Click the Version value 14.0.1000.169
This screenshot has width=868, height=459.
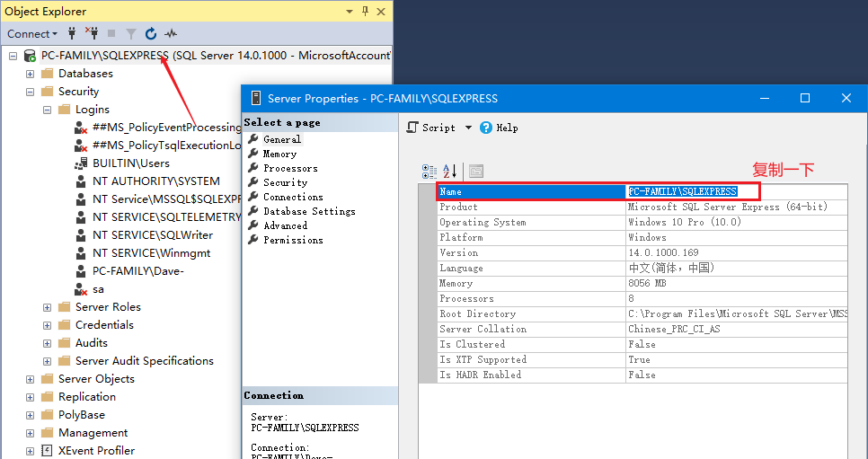point(663,253)
